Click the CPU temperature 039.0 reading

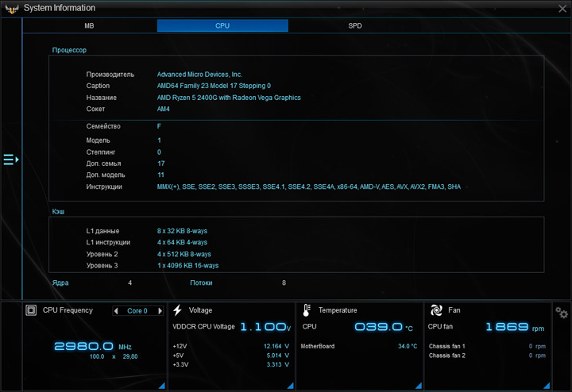[384, 327]
